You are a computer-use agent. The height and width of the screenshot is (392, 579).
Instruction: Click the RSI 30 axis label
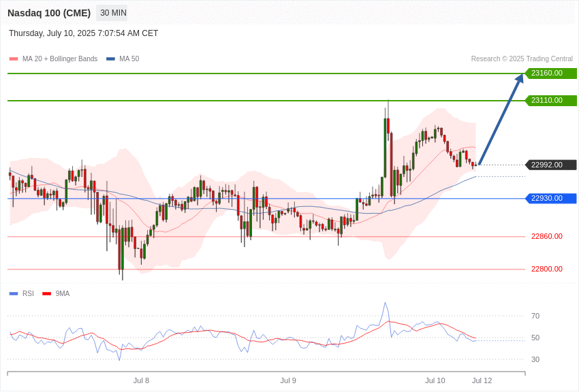535,359
